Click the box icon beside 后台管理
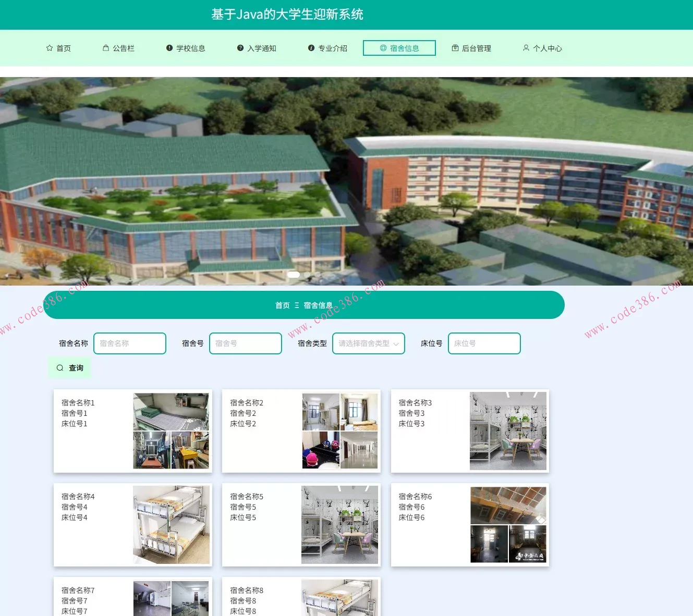The height and width of the screenshot is (616, 693). tap(455, 48)
